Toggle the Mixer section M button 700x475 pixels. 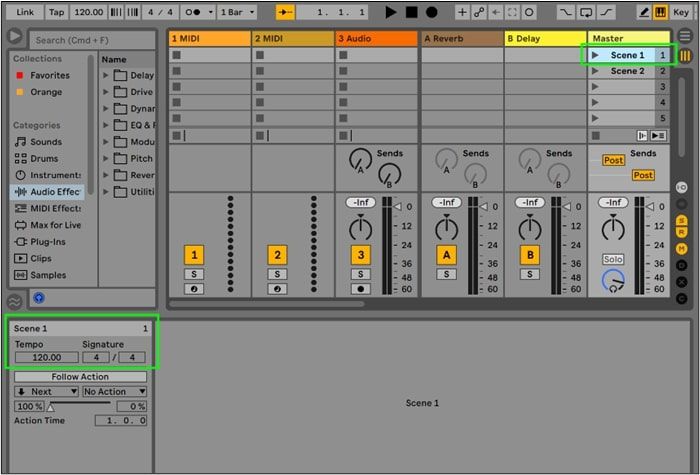[681, 249]
